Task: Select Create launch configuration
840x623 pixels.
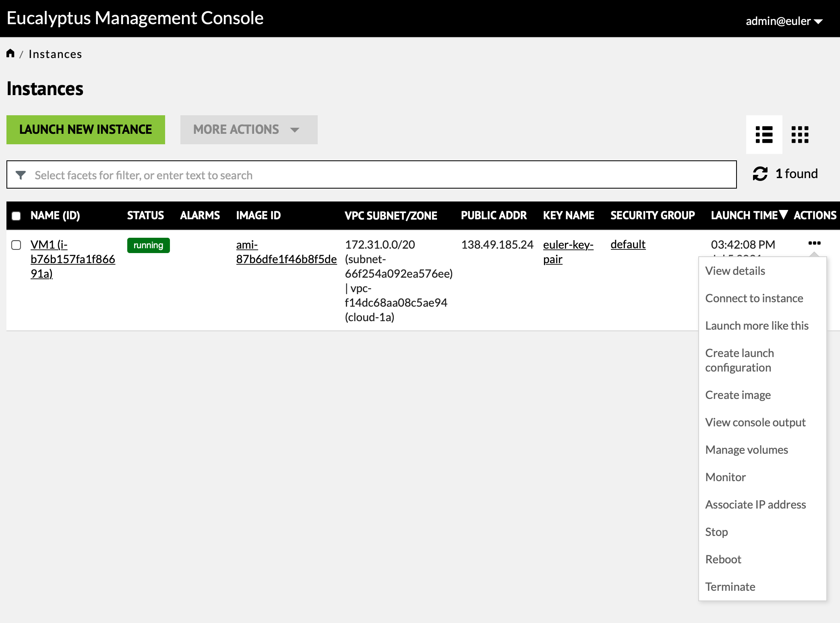Action: (739, 360)
